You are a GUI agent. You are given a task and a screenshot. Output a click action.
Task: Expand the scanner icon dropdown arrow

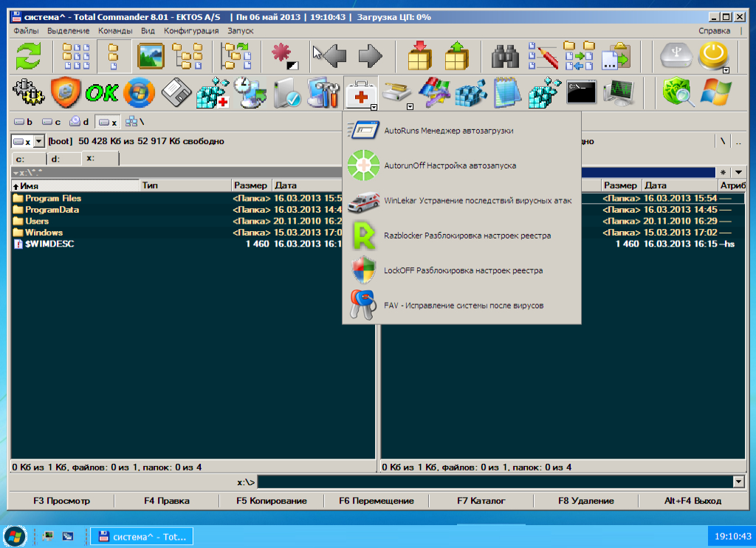point(410,106)
